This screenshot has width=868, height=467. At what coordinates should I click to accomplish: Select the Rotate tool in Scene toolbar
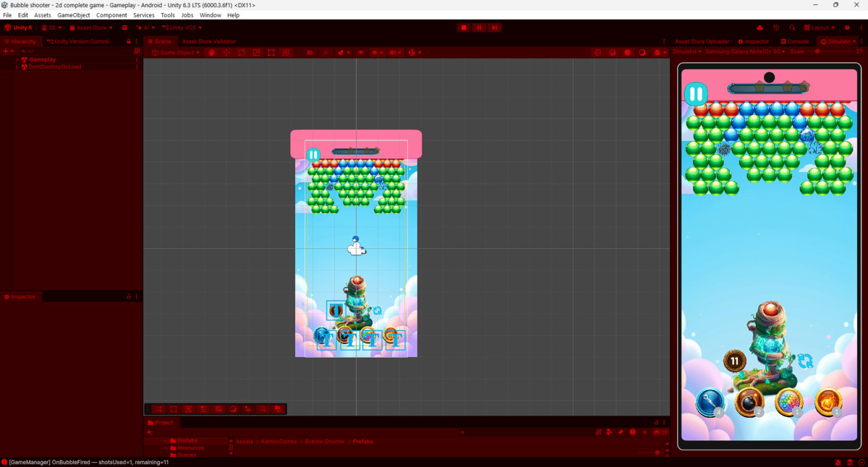pos(242,52)
